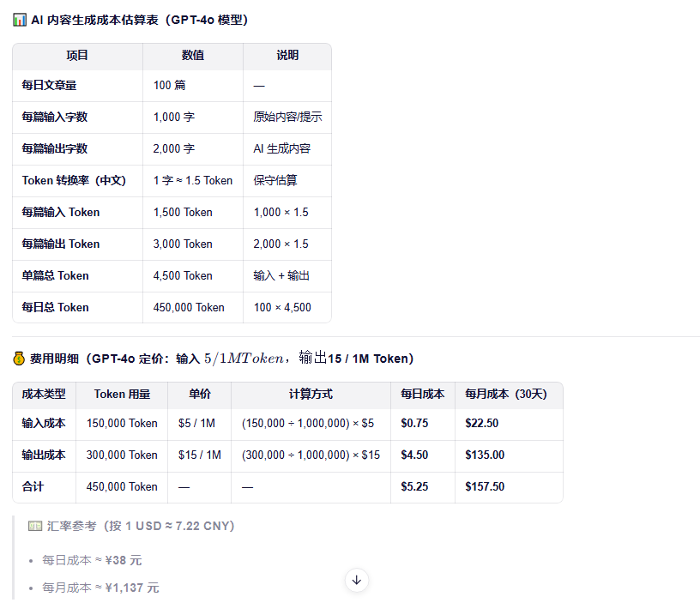Select the 每日成本 ≈ ¥38 元 bullet
700x615 pixels.
click(92, 560)
